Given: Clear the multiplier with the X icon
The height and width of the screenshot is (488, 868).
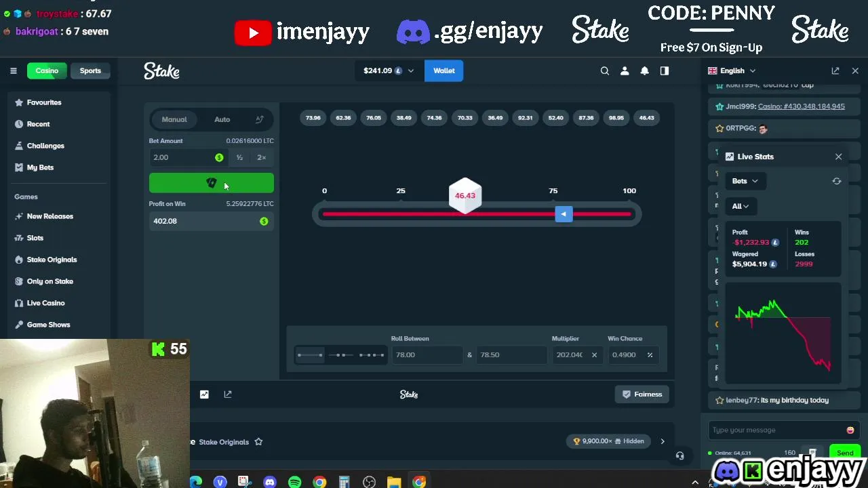Looking at the screenshot, I should (594, 355).
